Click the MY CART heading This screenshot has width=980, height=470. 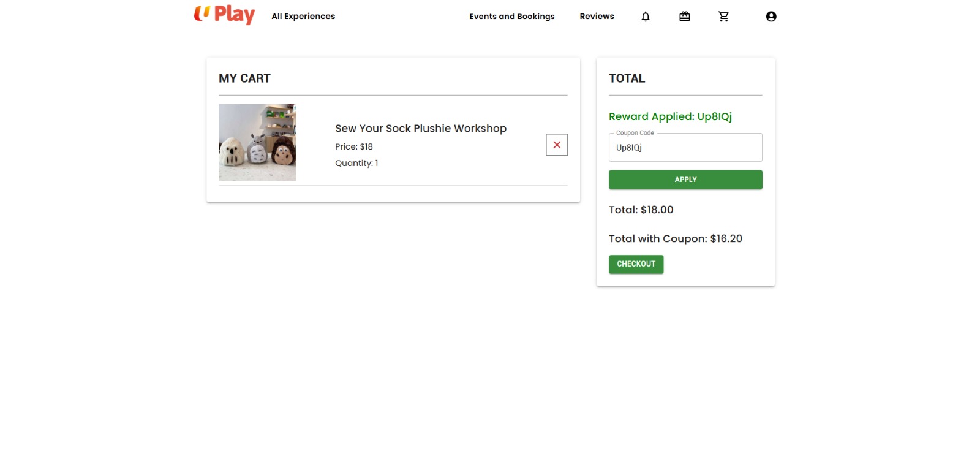point(244,78)
